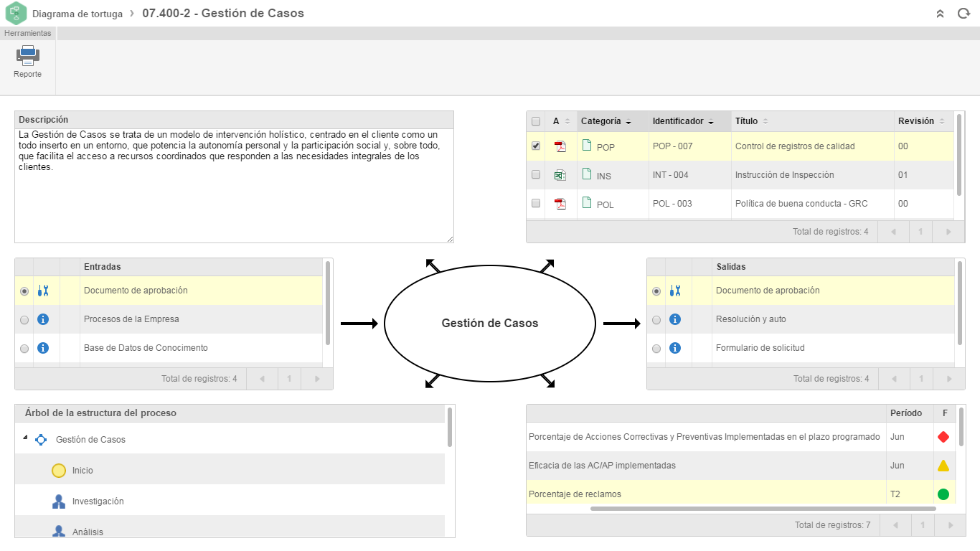The image size is (980, 551).
Task: Click info icon for Base de Datos de Conocimiento
Action: [x=42, y=348]
